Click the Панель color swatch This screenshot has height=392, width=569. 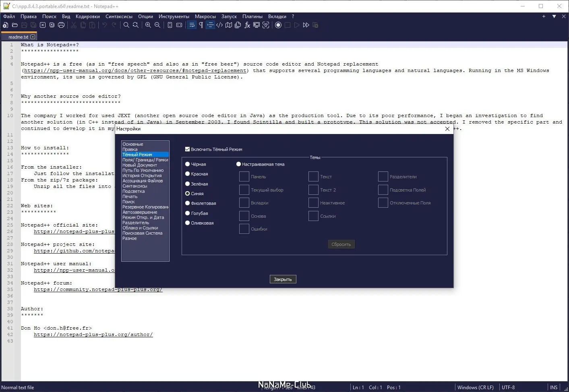244,177
